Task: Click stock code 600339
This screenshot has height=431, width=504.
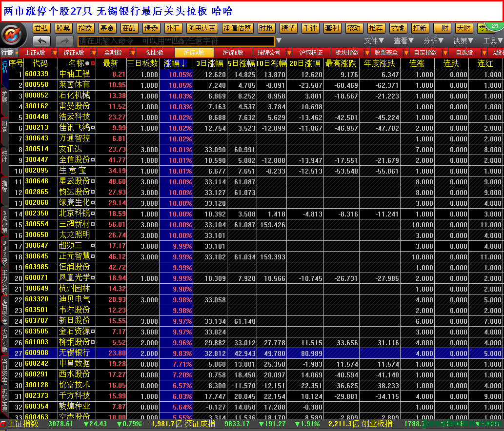Action: pyautogui.click(x=37, y=74)
